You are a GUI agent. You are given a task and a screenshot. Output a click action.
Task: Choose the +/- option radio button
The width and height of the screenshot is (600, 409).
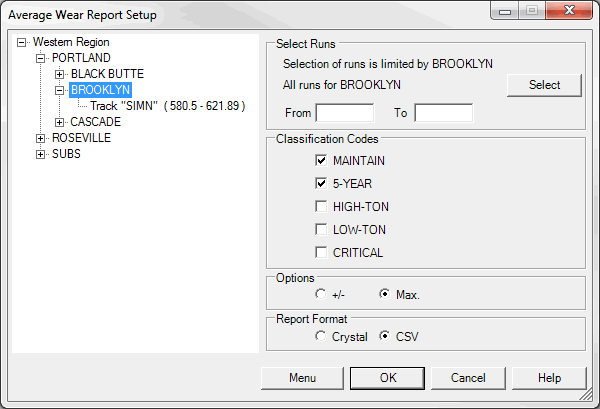320,294
